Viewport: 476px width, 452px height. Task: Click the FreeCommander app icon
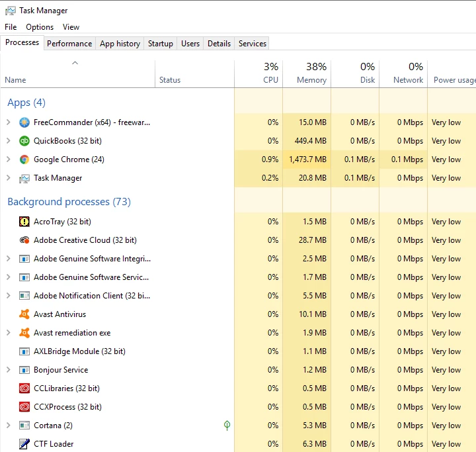pyautogui.click(x=24, y=122)
